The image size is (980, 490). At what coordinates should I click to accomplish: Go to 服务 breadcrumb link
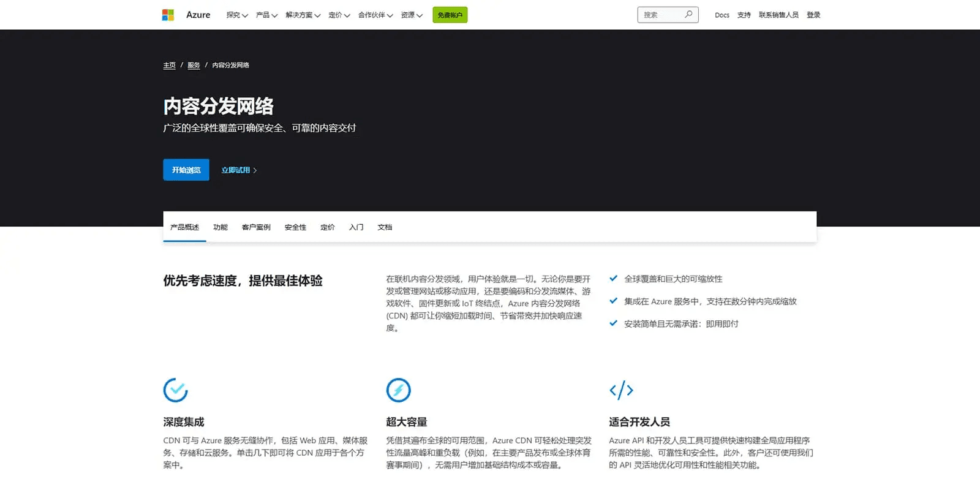pos(194,65)
